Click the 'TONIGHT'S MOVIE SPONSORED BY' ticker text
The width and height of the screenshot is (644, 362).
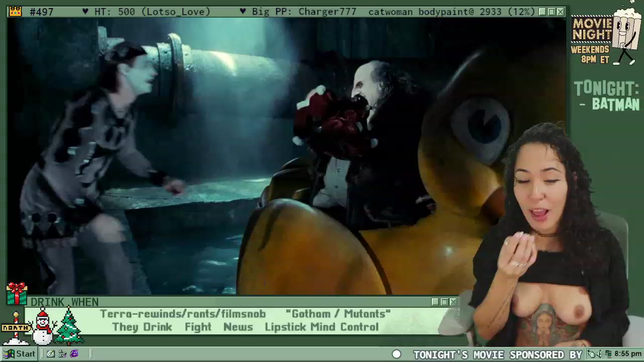pyautogui.click(x=497, y=355)
